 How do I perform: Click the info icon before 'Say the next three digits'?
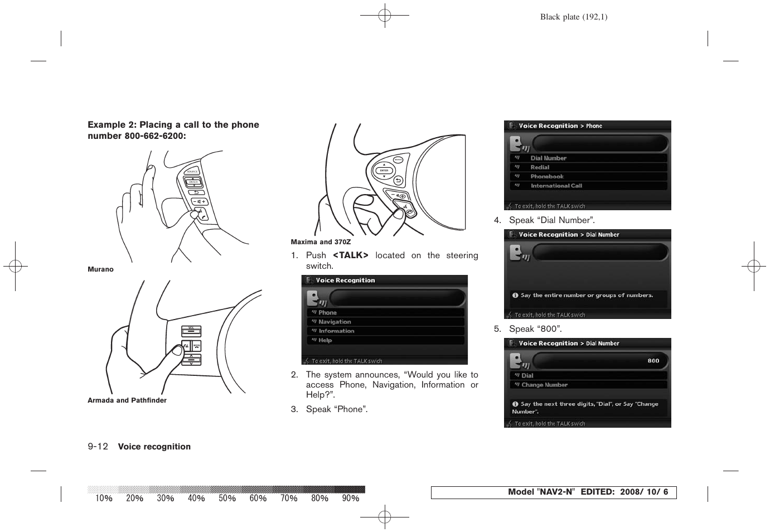tap(515, 404)
